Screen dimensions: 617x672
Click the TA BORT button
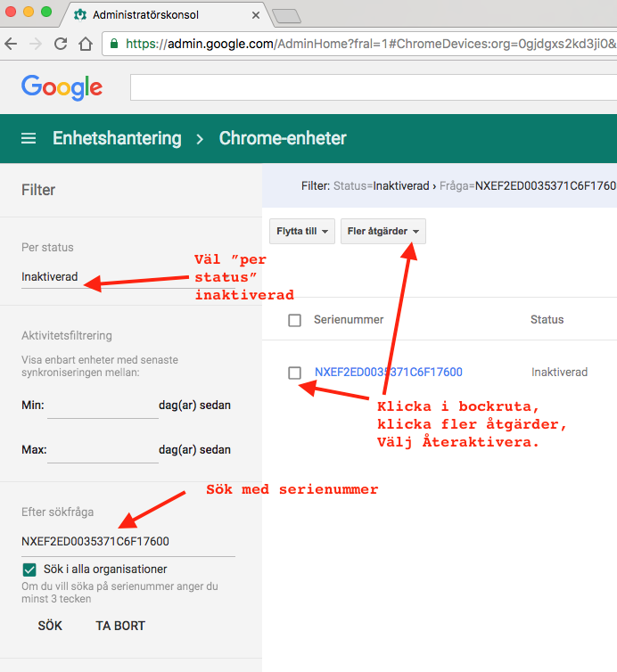[x=120, y=627]
